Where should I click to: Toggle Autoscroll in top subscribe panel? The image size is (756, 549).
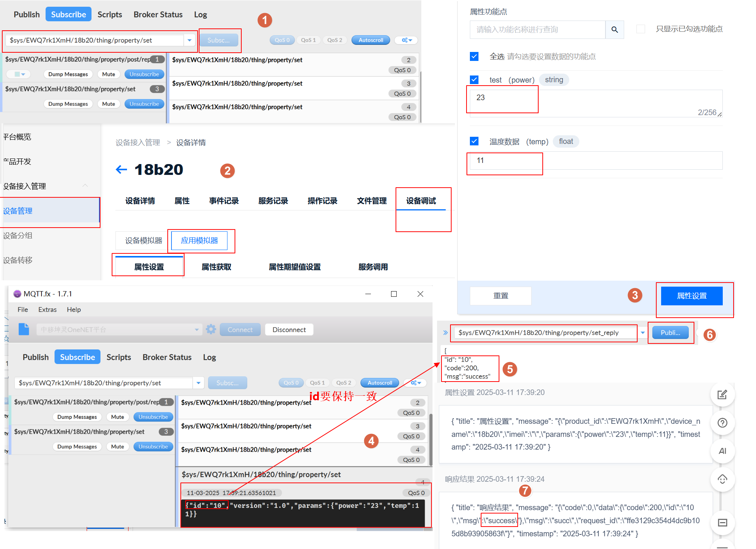(x=371, y=40)
